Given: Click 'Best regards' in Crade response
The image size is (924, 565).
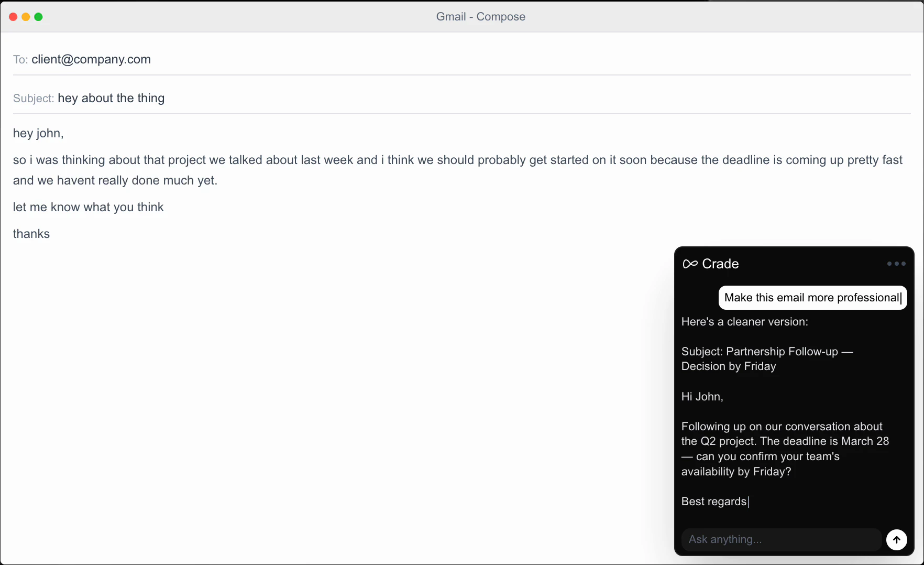Looking at the screenshot, I should click(714, 502).
